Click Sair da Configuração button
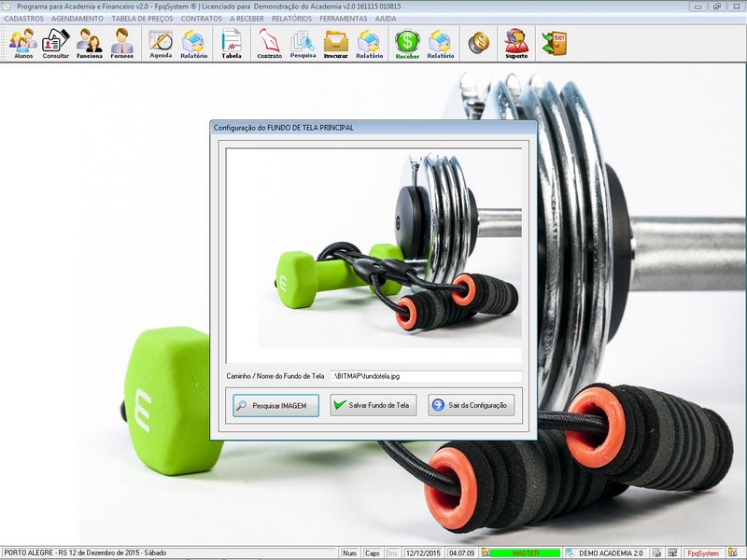This screenshot has width=747, height=560. [472, 405]
